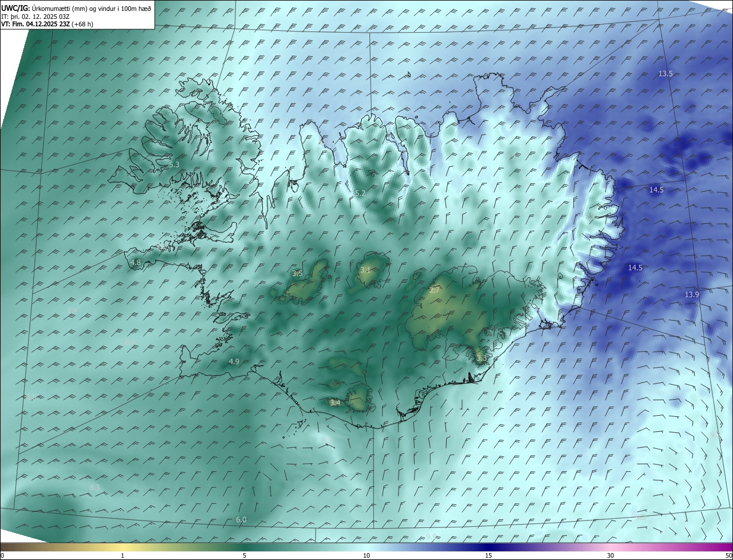Click the 3.1 value on the glacier

[x=365, y=269]
